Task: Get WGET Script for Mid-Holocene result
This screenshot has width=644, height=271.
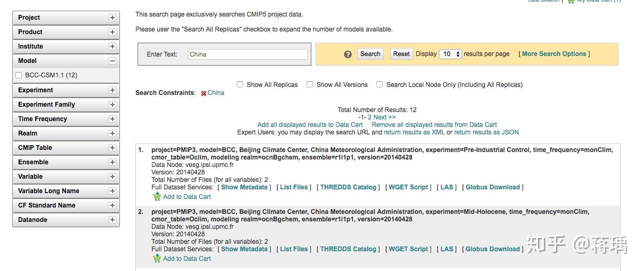Action: (x=408, y=249)
